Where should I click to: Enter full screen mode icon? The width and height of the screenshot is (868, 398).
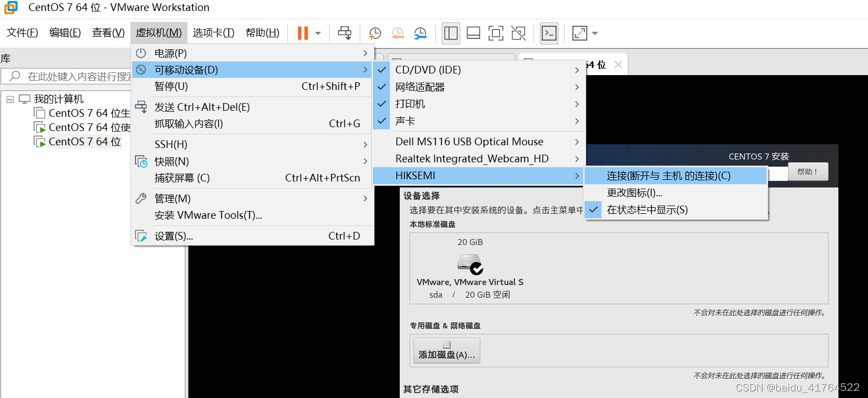(496, 33)
